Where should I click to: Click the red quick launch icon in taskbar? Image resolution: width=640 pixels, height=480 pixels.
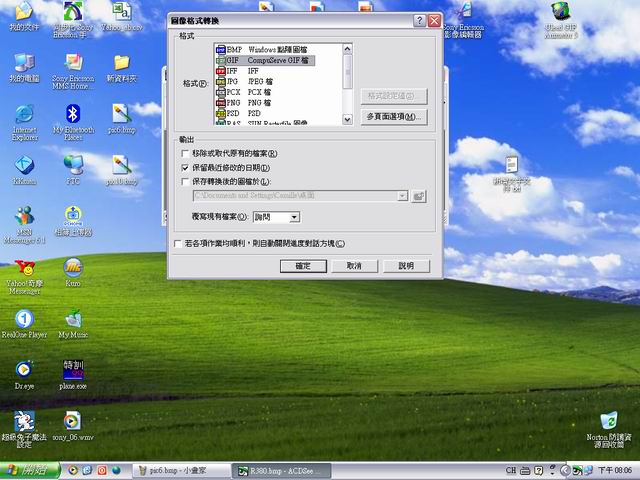[x=102, y=470]
